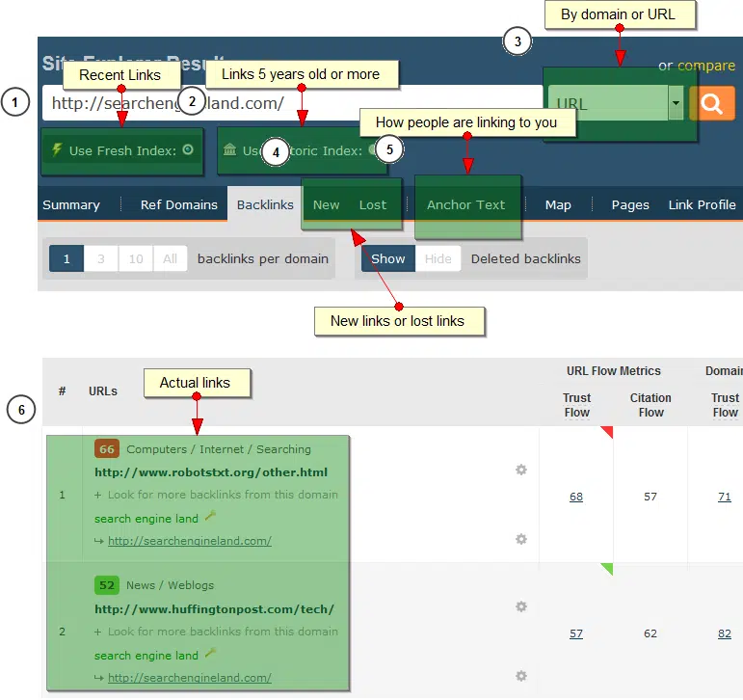
Task: Open the Summary tab
Action: click(71, 204)
